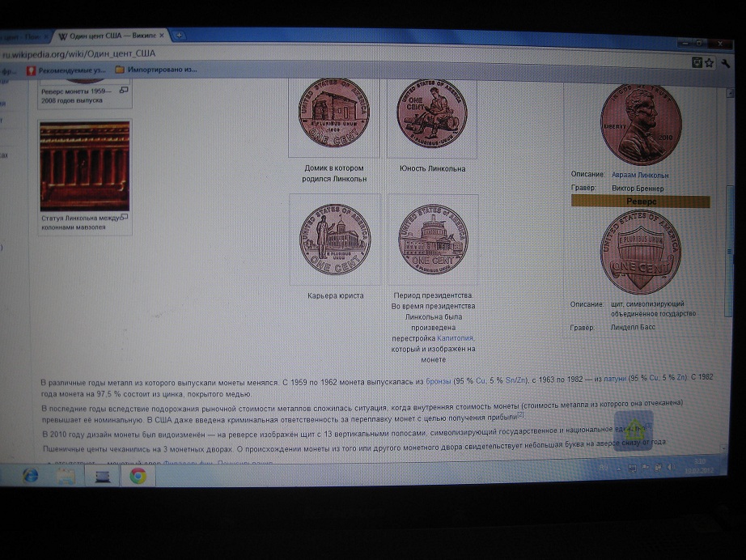The width and height of the screenshot is (746, 560).
Task: Click the network tray icon
Action: 632,469
